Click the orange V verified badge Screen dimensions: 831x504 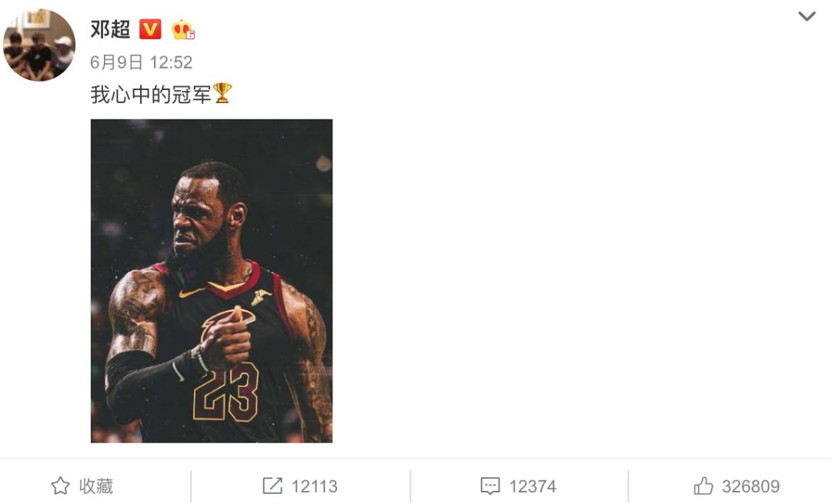(151, 29)
